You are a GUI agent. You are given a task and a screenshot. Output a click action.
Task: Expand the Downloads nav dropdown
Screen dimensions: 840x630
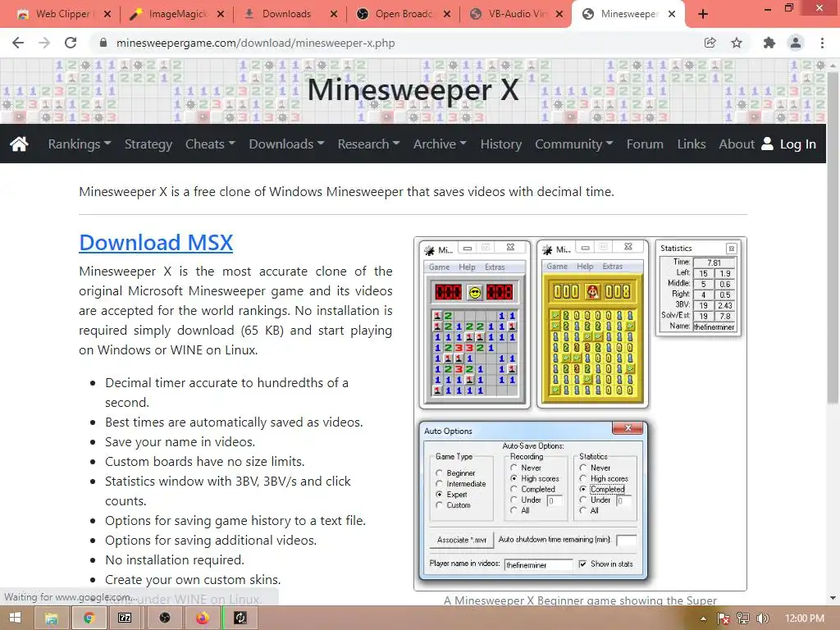(286, 144)
